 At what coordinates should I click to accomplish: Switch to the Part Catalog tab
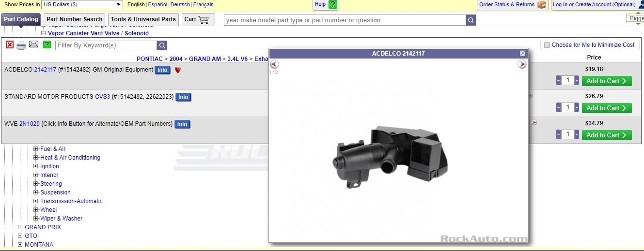pos(21,20)
